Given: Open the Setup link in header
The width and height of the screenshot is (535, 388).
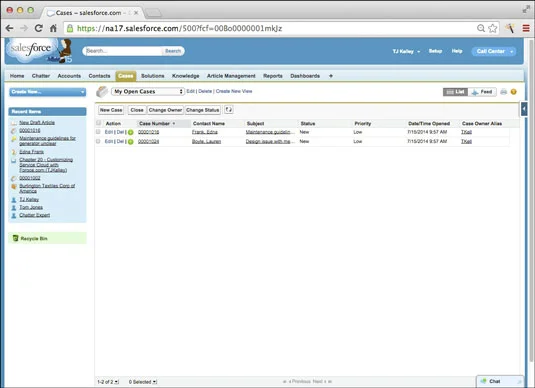Looking at the screenshot, I should [435, 51].
